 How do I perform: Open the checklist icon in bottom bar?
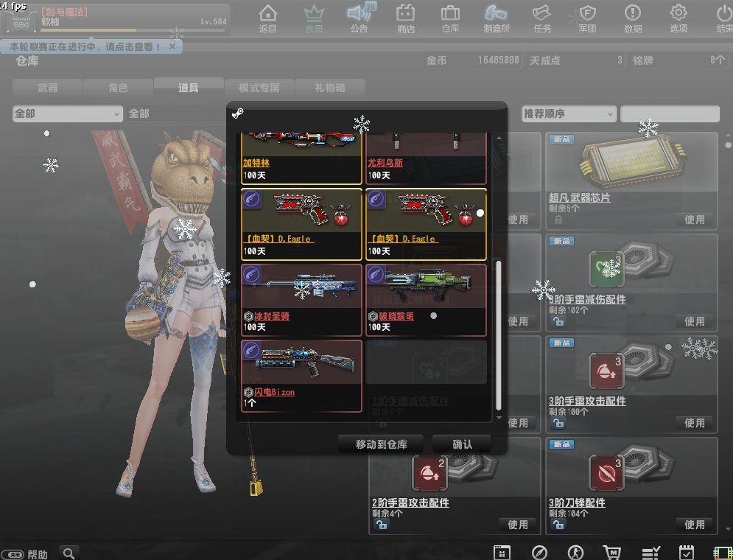[650, 553]
